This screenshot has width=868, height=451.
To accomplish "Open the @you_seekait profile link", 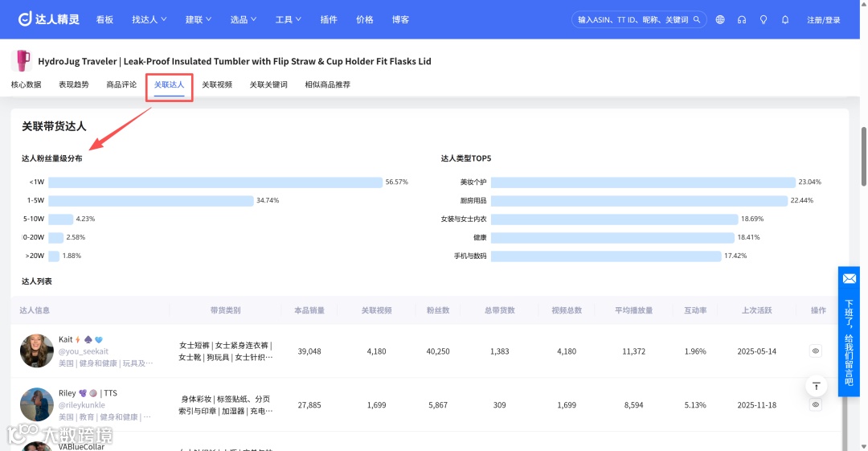I will click(84, 351).
